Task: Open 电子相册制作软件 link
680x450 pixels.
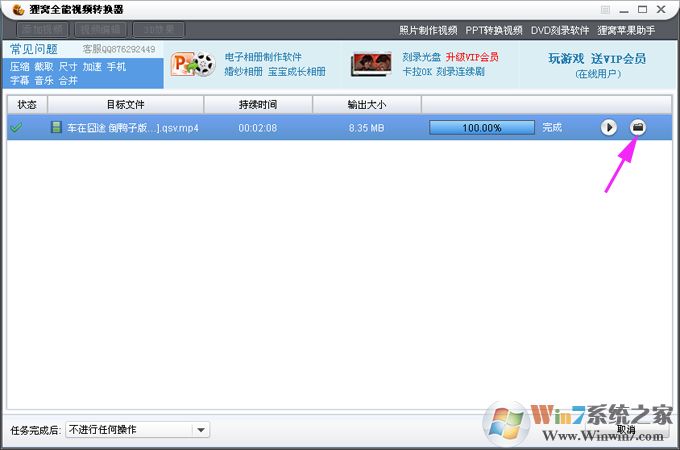Action: 263,57
